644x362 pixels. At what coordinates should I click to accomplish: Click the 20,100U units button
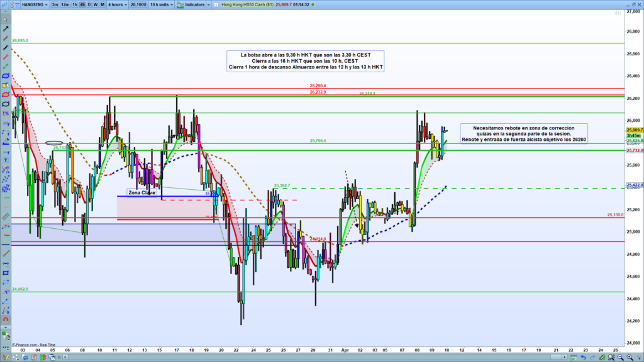pos(138,4)
